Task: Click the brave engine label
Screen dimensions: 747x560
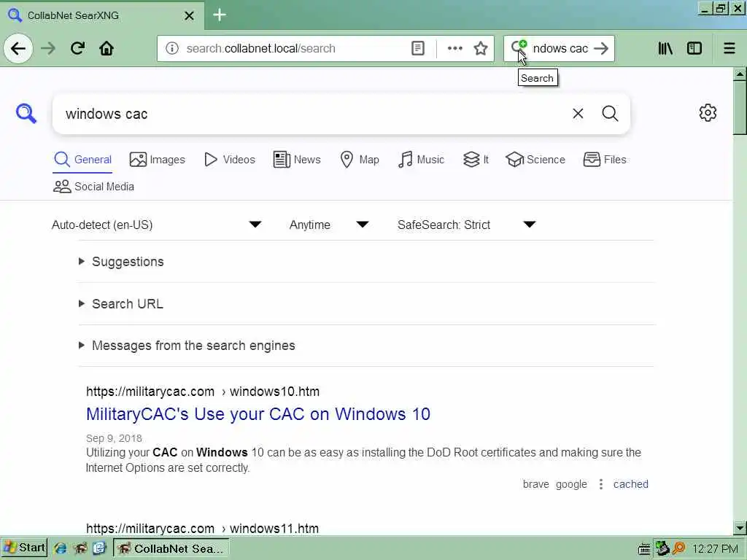Action: pos(536,484)
